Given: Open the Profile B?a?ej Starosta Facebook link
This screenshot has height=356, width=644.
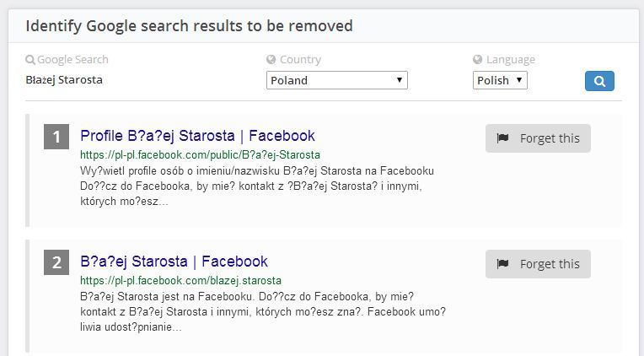Looking at the screenshot, I should click(197, 136).
